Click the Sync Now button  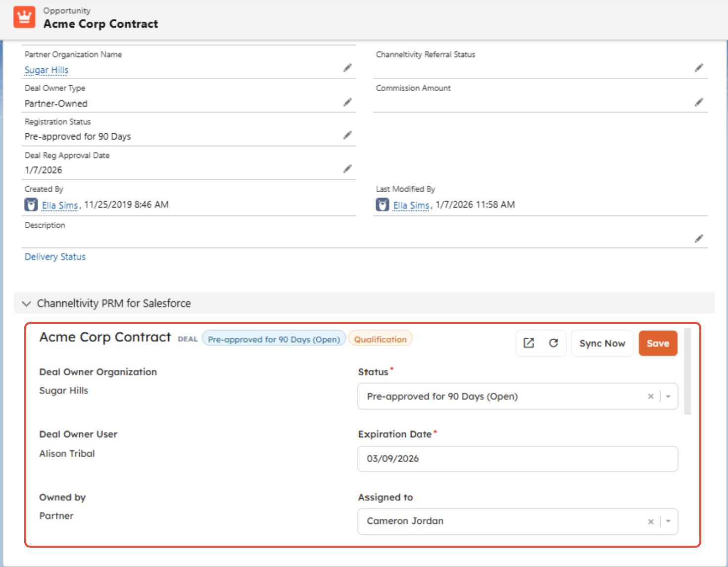602,343
